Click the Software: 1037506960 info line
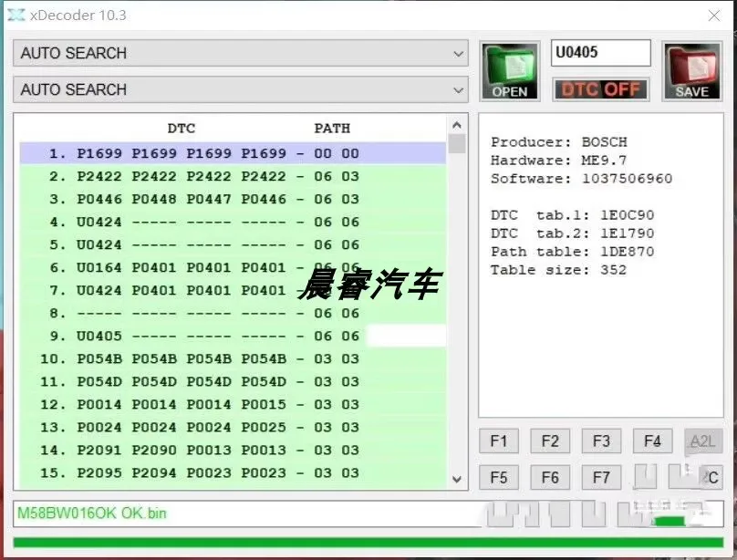The image size is (737, 560). pos(581,179)
